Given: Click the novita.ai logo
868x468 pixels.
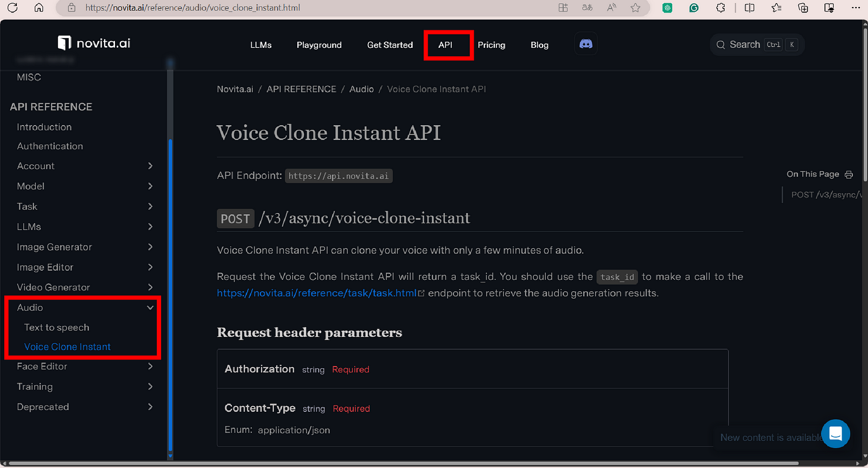Looking at the screenshot, I should pyautogui.click(x=94, y=43).
